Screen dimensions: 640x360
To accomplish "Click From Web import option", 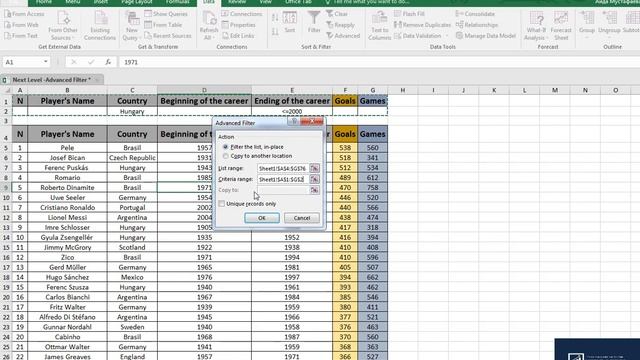I will tap(21, 25).
